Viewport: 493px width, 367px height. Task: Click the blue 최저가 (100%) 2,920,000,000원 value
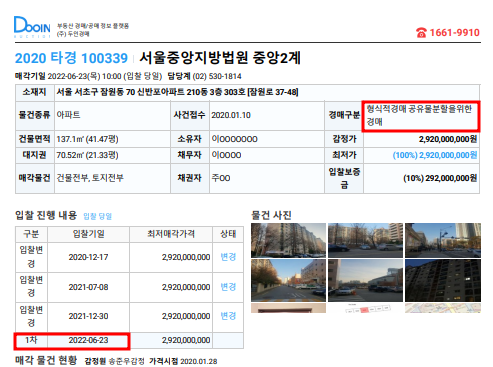point(435,155)
